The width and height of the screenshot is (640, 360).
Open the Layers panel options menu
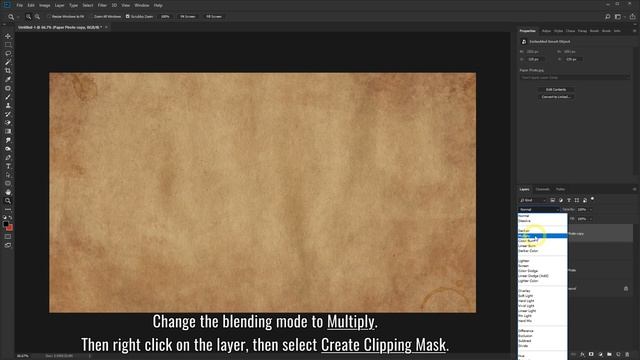(634, 189)
